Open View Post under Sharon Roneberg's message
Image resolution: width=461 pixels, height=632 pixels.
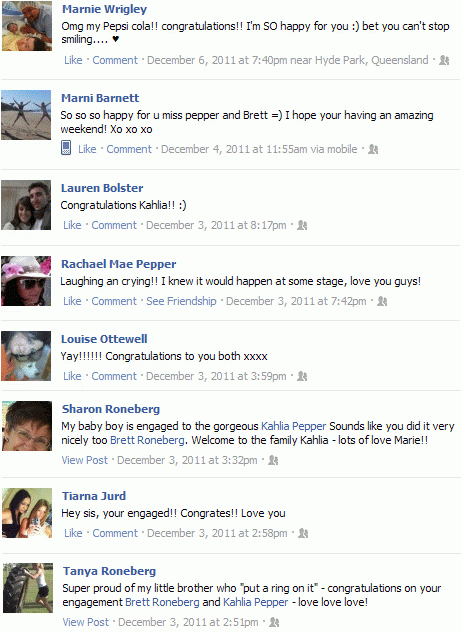(85, 460)
